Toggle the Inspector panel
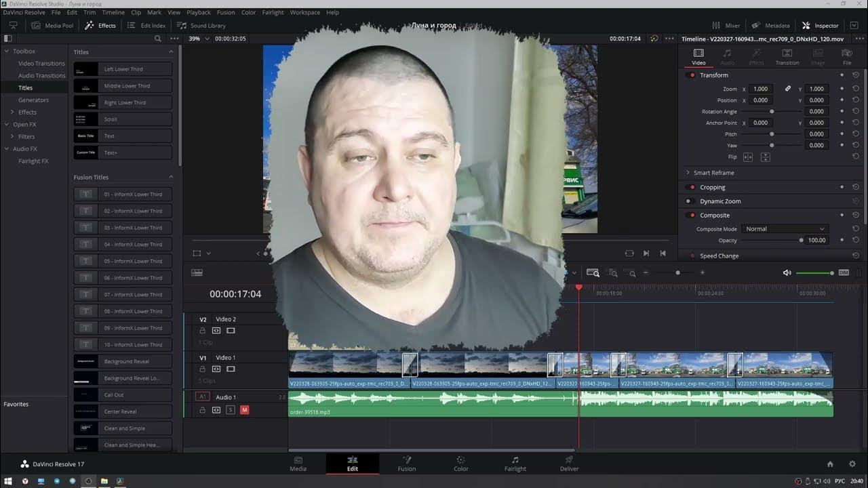 821,26
